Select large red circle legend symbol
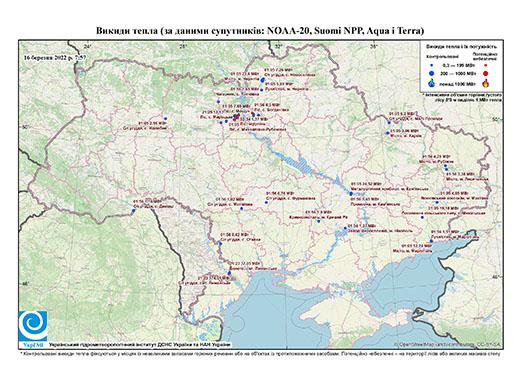 point(486,73)
